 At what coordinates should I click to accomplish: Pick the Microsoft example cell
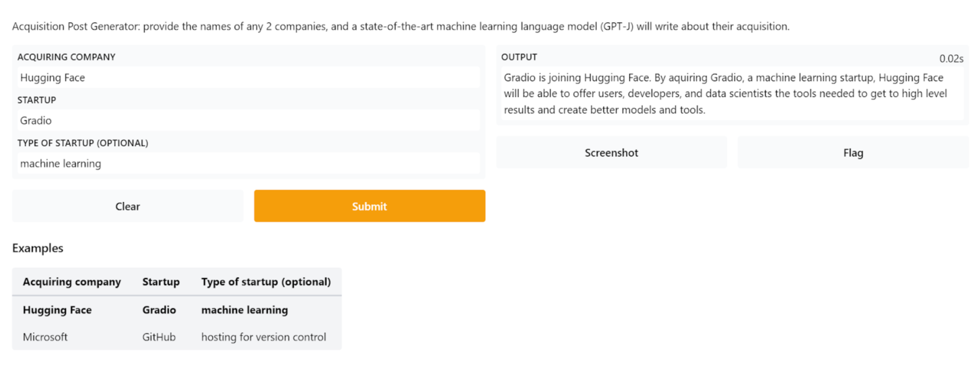coord(45,337)
